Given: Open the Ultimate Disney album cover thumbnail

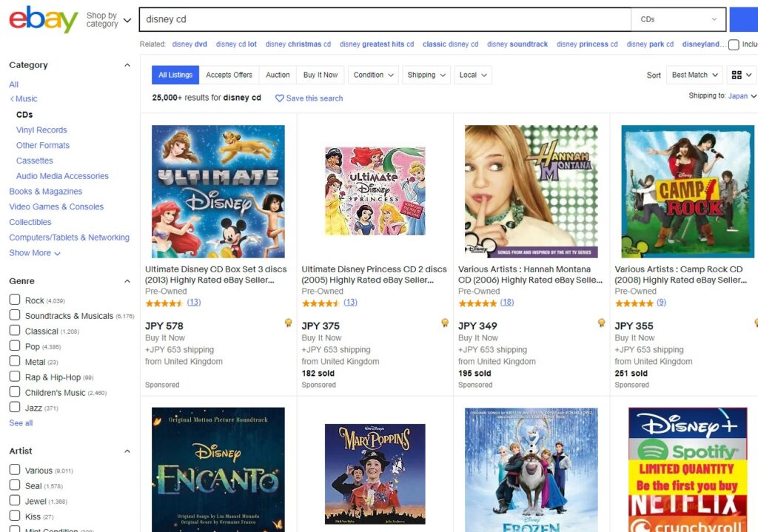Looking at the screenshot, I should (218, 192).
